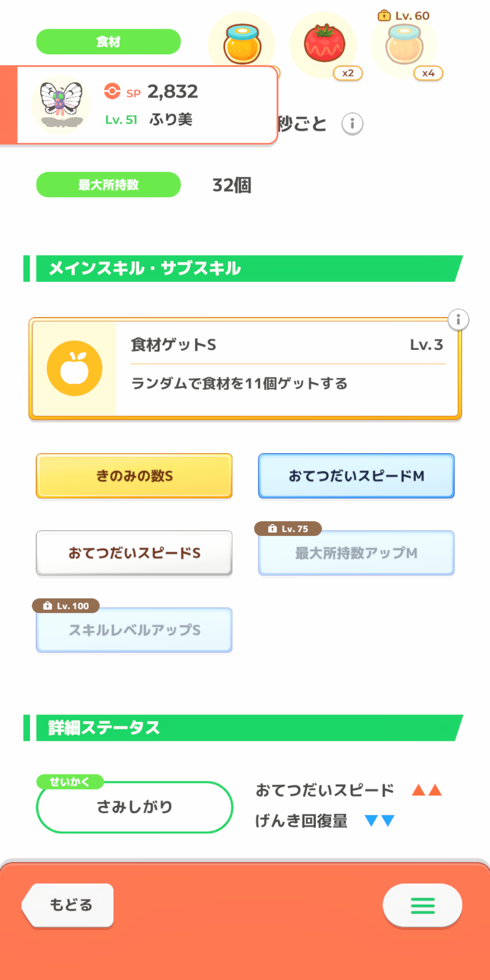490x980 pixels.
Task: Tap the honey jar ingredient icon
Action: (x=242, y=44)
